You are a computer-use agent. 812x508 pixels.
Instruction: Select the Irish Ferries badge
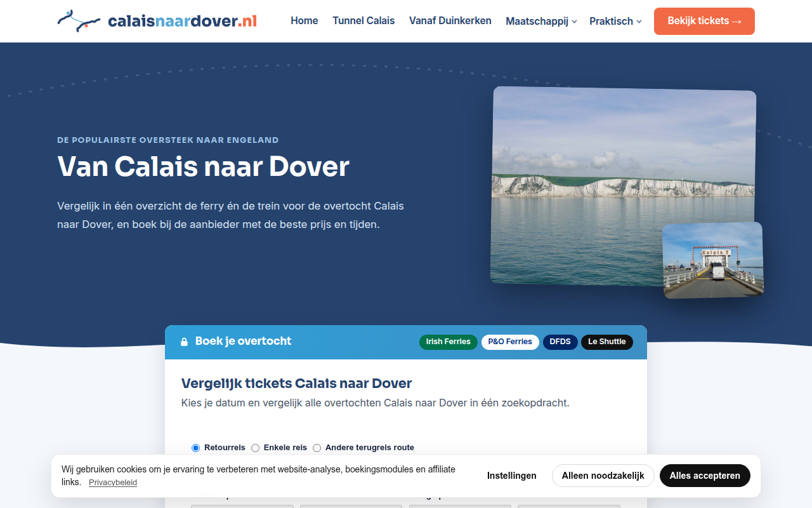point(449,342)
